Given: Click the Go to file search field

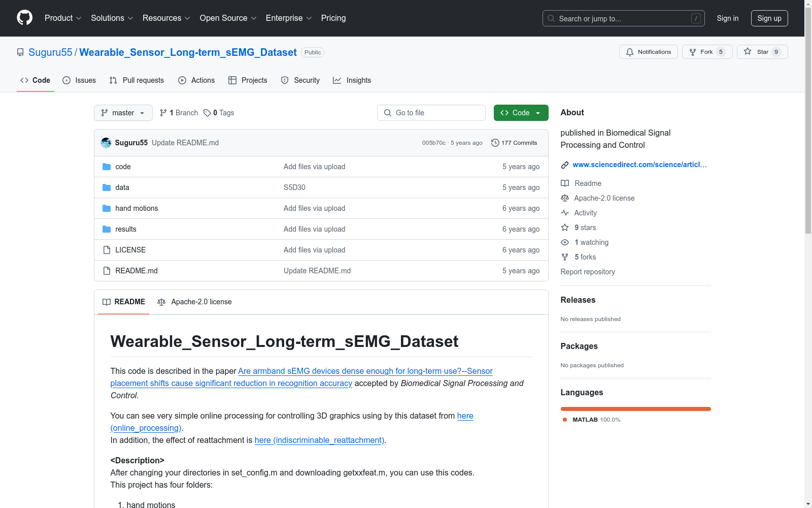Looking at the screenshot, I should tap(431, 113).
